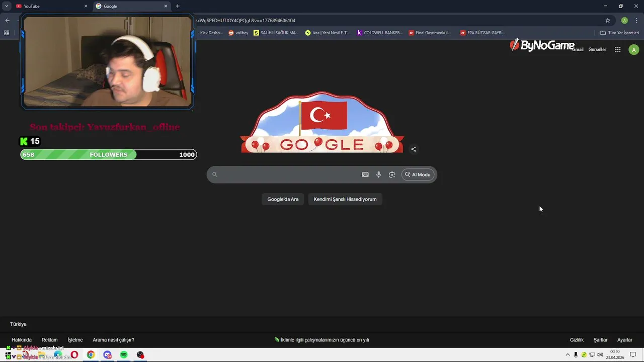
Task: Open valibey bookmark
Action: click(238, 33)
